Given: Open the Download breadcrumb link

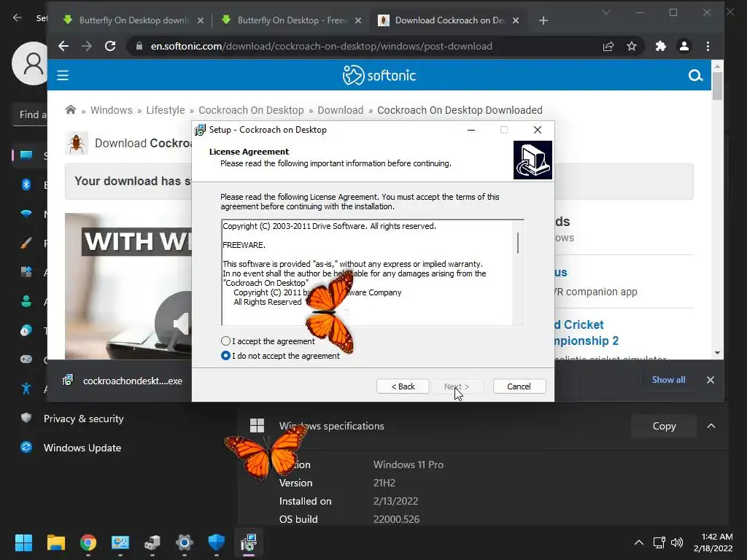Looking at the screenshot, I should click(340, 110).
